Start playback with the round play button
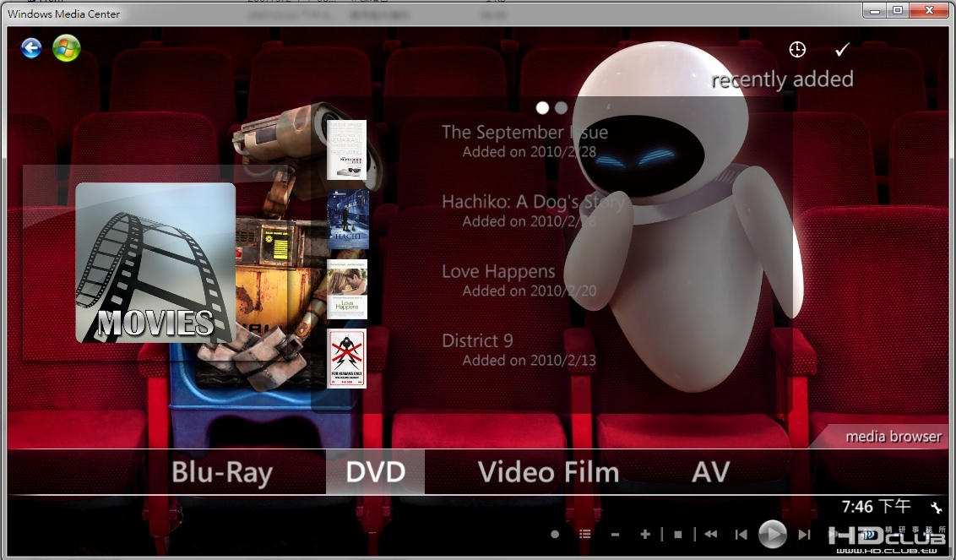This screenshot has width=956, height=560. (x=772, y=535)
